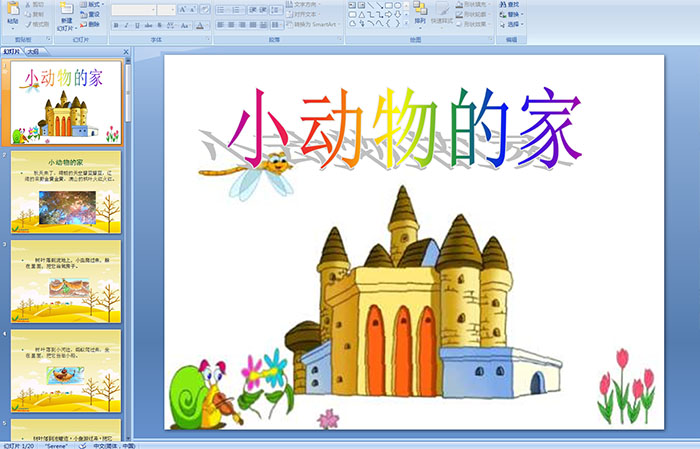
Task: Open the Layout (版式) dropdown
Action: click(x=92, y=4)
